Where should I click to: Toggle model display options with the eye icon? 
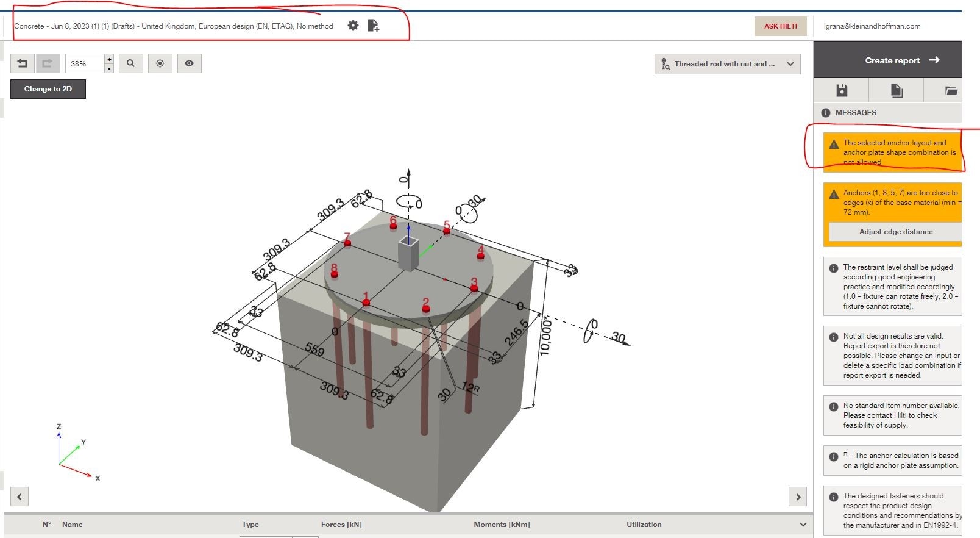pyautogui.click(x=190, y=63)
